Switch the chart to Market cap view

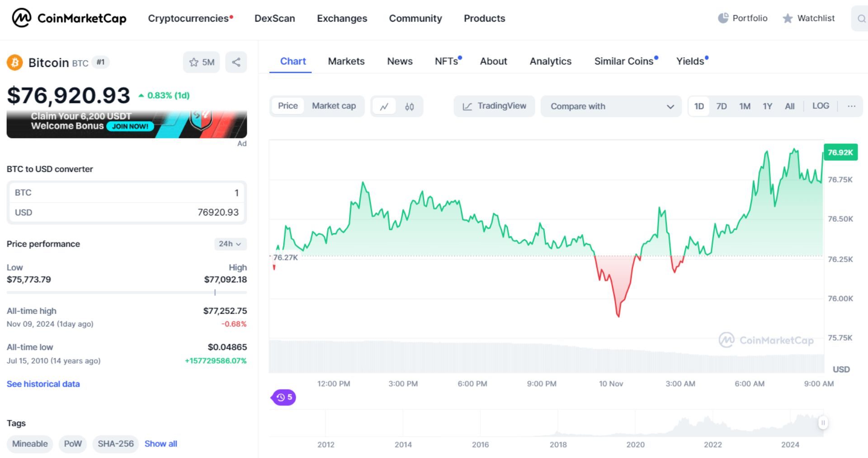click(x=334, y=106)
